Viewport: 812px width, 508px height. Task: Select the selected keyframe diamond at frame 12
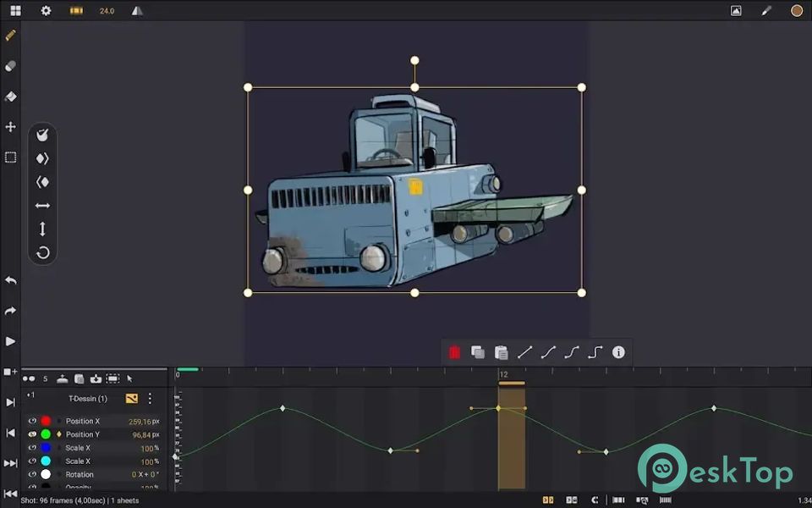(499, 408)
